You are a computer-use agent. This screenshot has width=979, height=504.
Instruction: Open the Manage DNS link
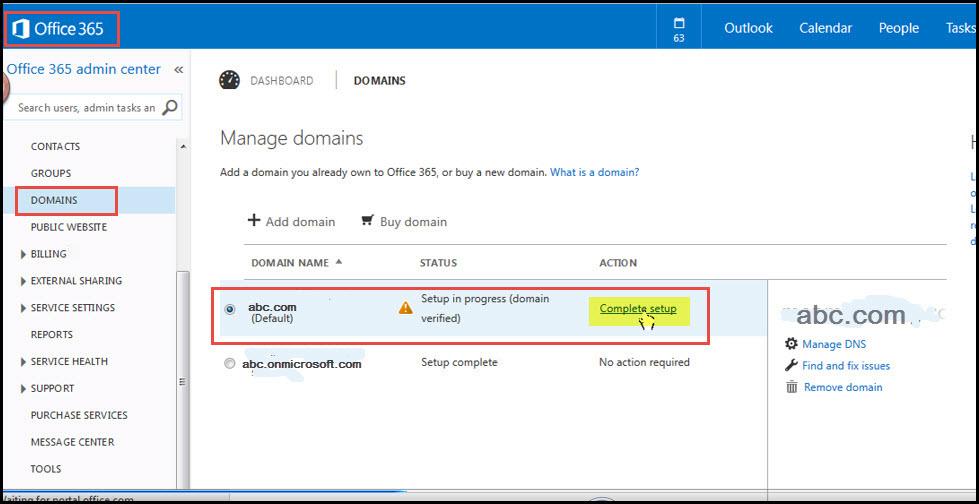(834, 344)
